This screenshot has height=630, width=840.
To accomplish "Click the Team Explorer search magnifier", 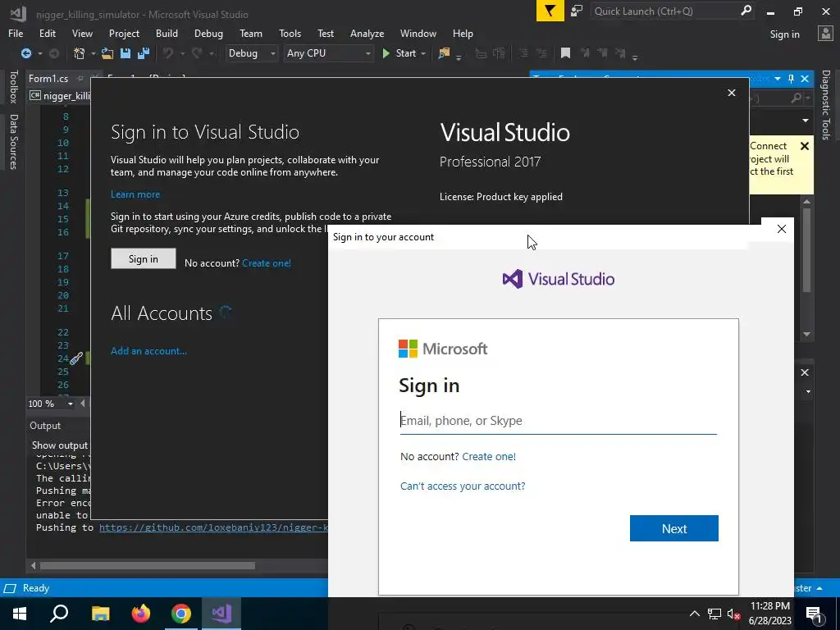I will (x=796, y=98).
